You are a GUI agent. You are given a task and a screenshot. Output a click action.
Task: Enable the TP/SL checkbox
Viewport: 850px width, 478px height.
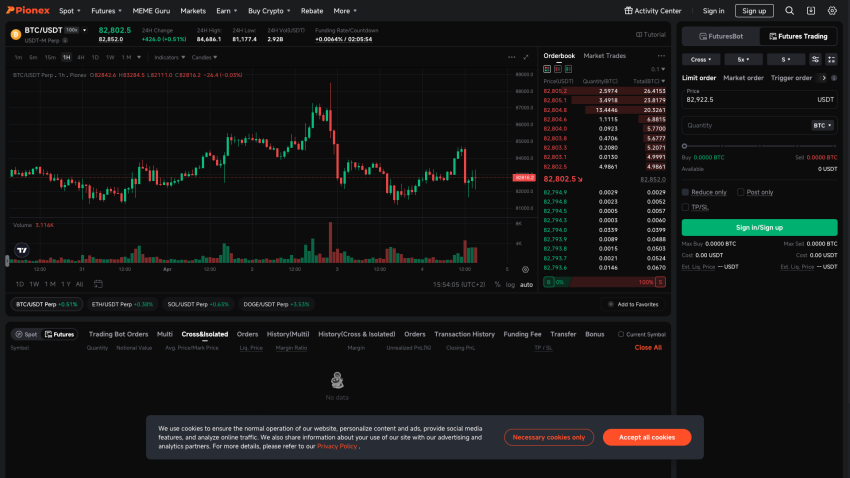click(685, 207)
